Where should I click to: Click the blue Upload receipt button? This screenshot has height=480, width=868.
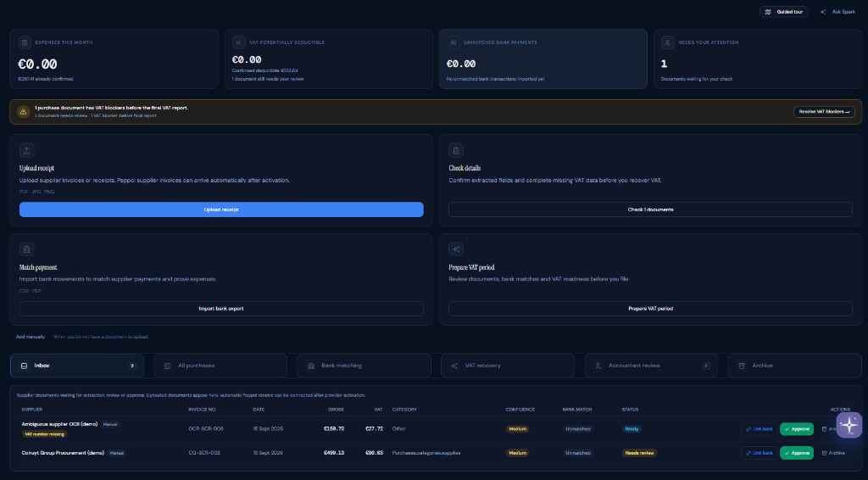tap(221, 209)
